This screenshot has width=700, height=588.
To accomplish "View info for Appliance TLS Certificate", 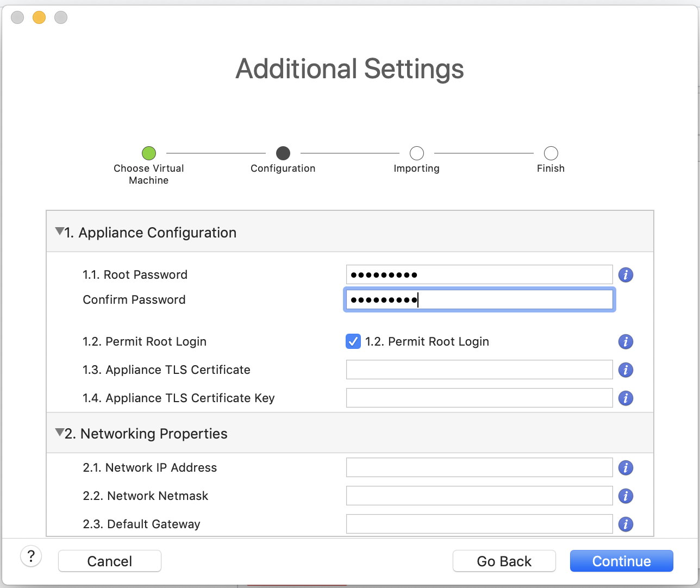I will tap(626, 370).
